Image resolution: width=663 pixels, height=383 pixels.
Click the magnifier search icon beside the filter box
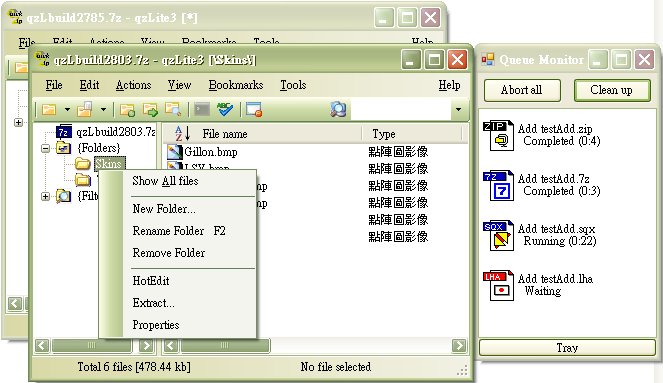click(338, 109)
